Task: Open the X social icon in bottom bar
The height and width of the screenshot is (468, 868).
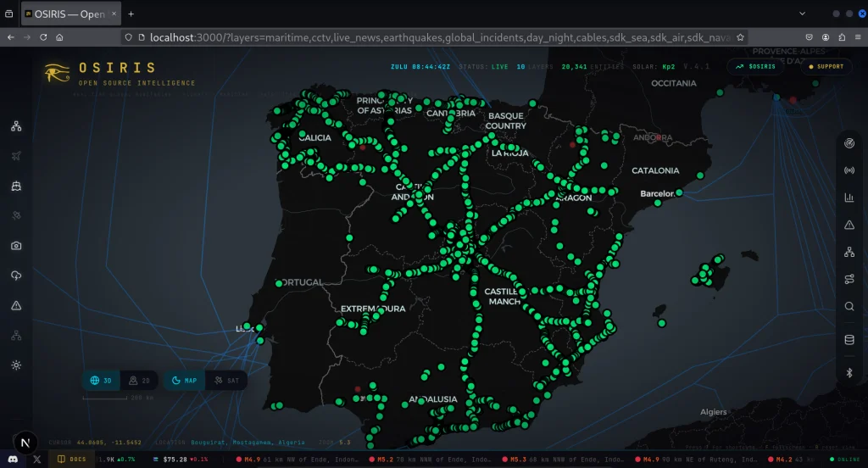Action: [37, 460]
